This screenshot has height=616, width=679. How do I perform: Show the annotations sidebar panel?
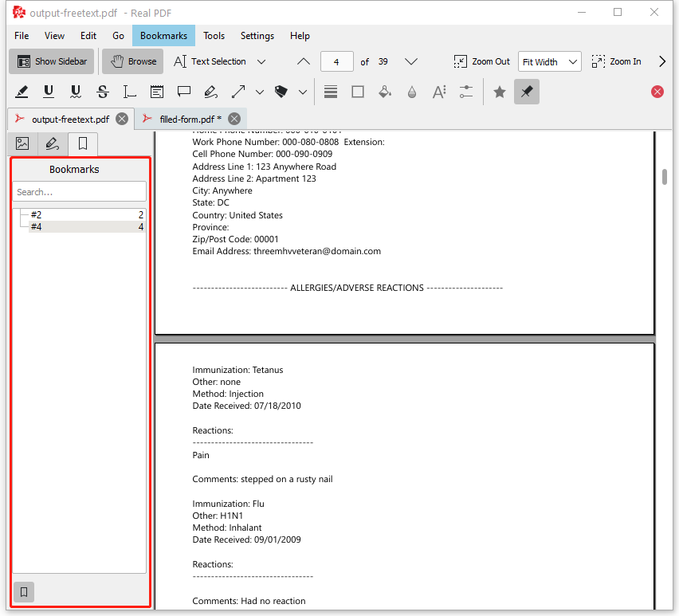pyautogui.click(x=53, y=143)
